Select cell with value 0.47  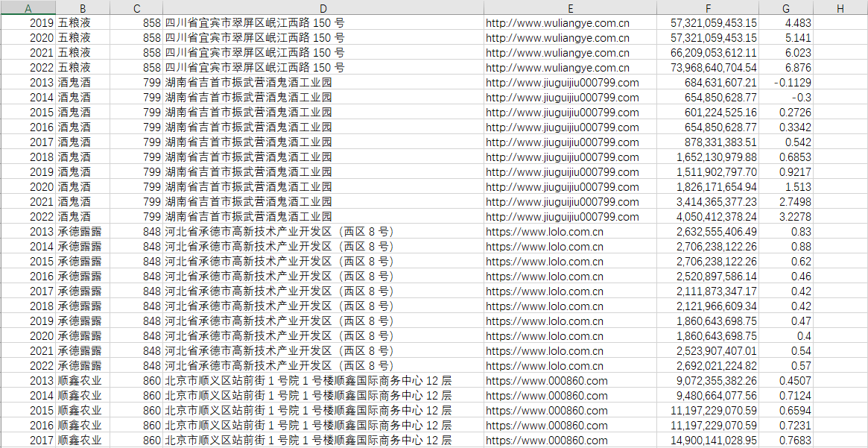click(x=786, y=322)
